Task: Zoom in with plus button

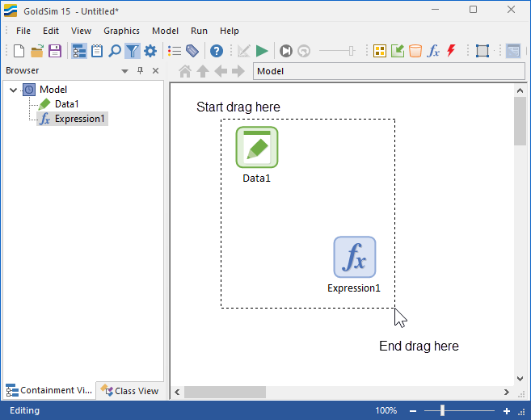Action: pos(507,411)
